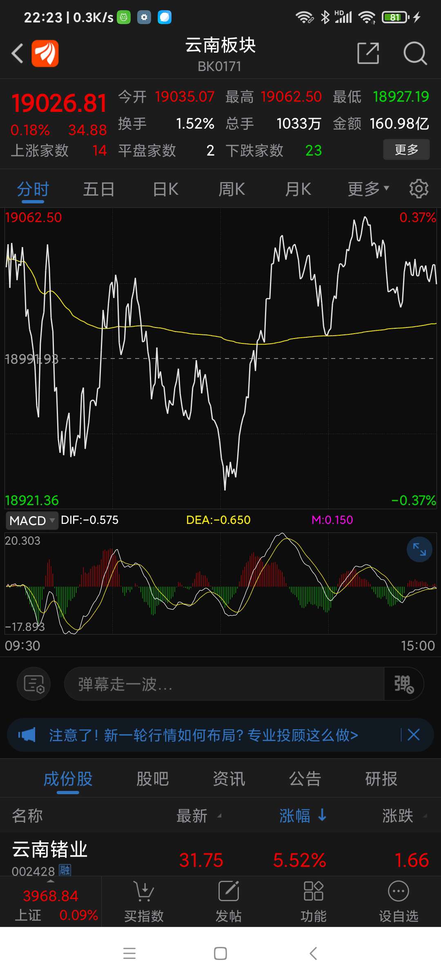Open the 资讯 news tab

[229, 779]
